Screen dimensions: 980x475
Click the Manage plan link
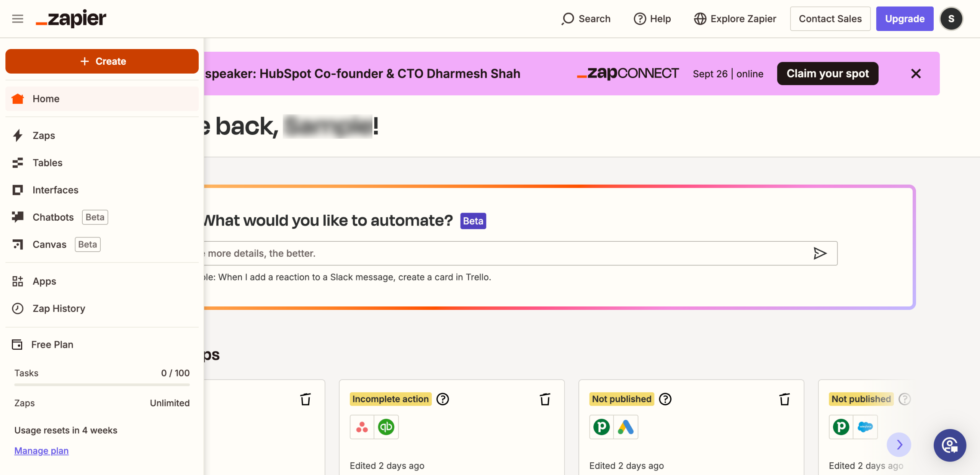pyautogui.click(x=41, y=450)
